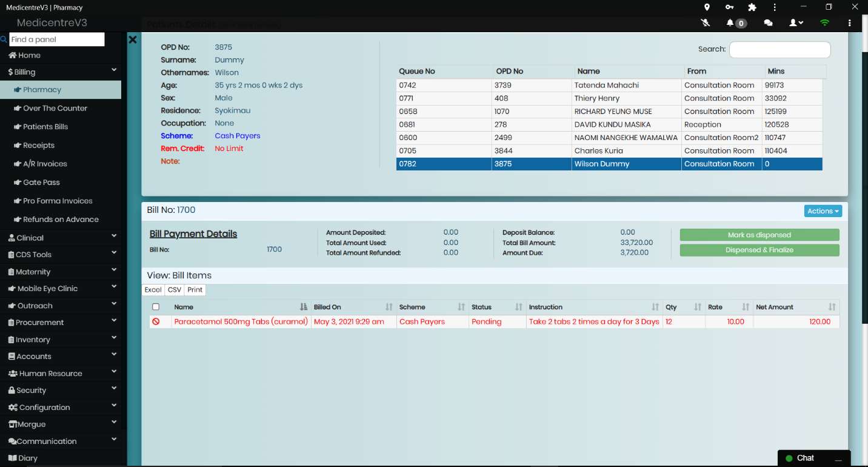Select RICHARD YEUNG MUSE queue row
868x467 pixels.
point(609,112)
